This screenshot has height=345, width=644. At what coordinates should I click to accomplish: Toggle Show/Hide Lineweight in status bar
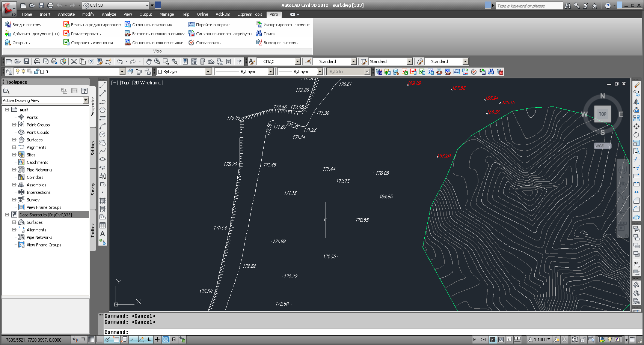(157, 340)
